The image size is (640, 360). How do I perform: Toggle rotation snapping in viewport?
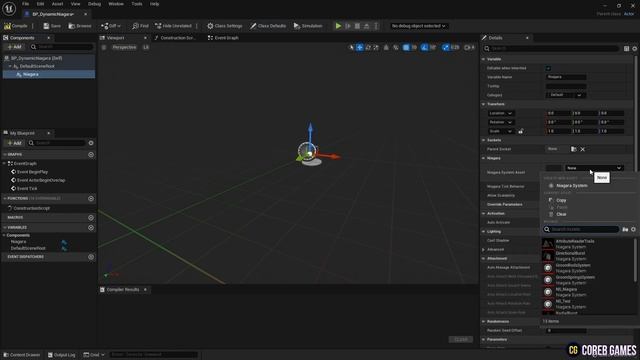click(x=425, y=47)
